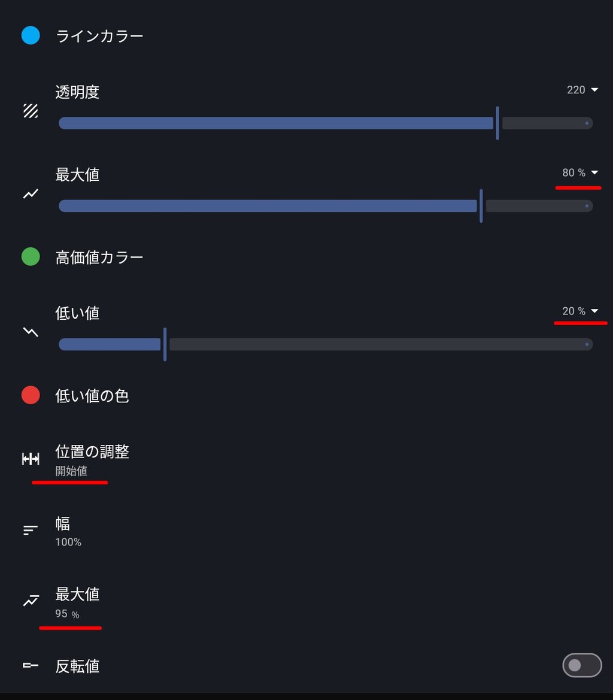Open the 最大値 95 % setting
The height and width of the screenshot is (700, 613).
click(x=306, y=602)
